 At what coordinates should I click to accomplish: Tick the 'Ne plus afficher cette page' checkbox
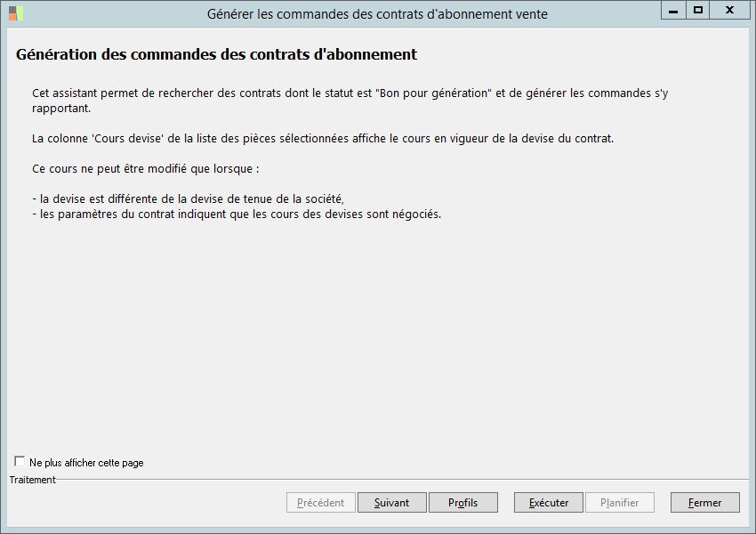tap(20, 462)
